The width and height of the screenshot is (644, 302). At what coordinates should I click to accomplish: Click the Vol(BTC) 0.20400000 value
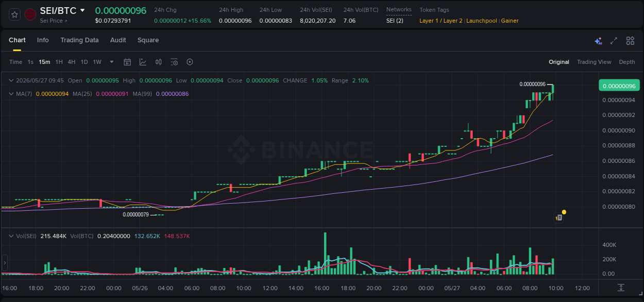pos(113,236)
